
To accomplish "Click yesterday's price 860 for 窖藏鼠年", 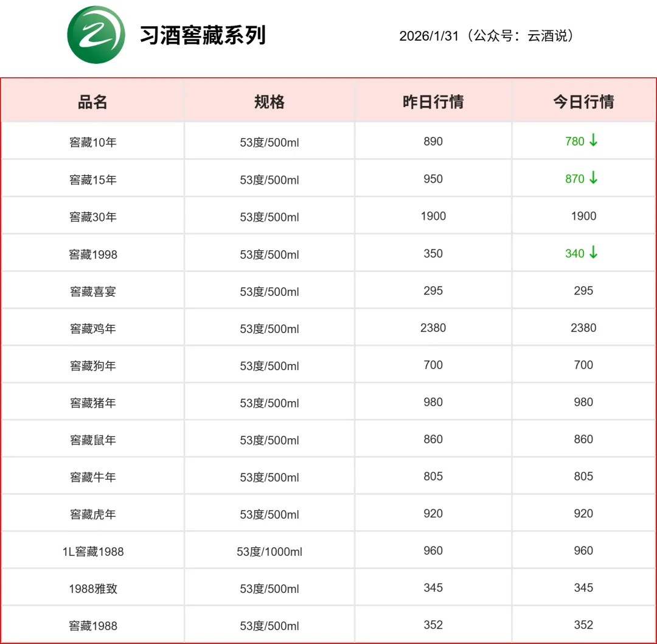I will [433, 439].
